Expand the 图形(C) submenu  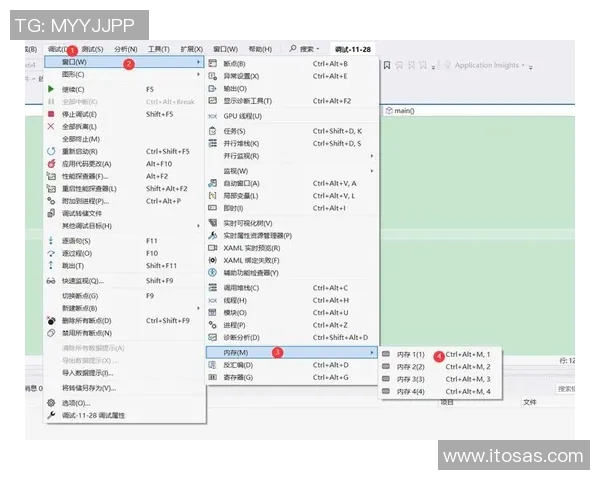tap(124, 74)
